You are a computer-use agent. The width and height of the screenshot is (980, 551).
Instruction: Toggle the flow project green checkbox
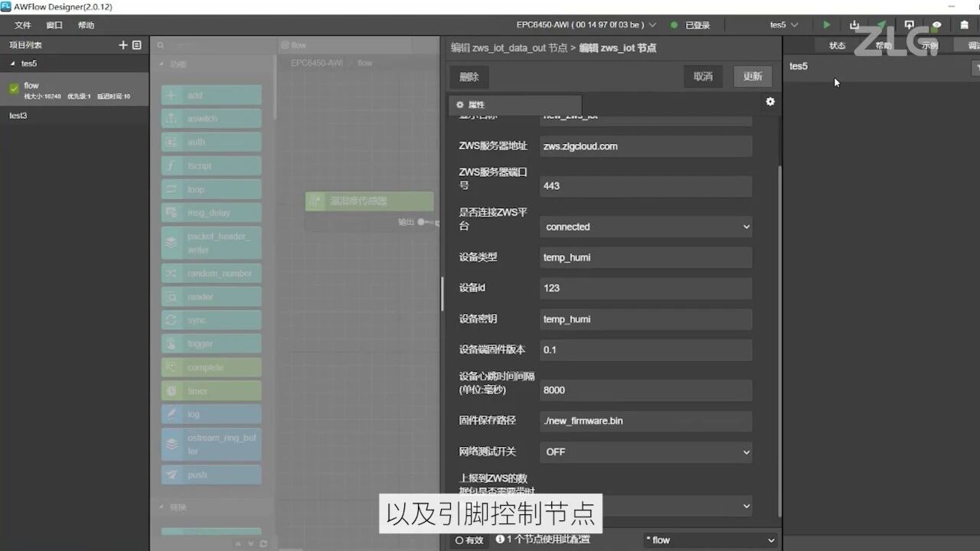(14, 90)
